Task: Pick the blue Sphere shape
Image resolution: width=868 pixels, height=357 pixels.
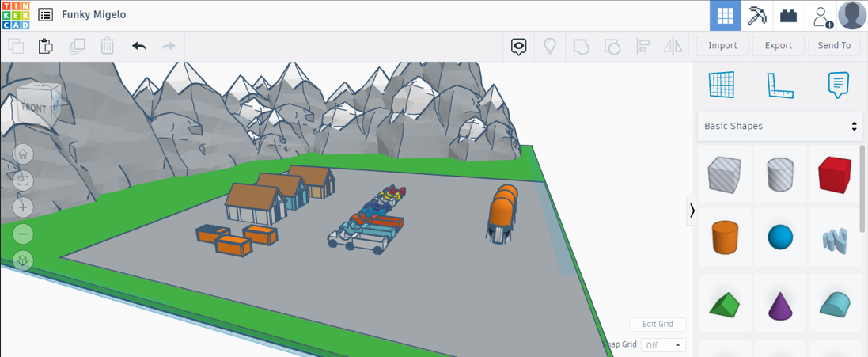Action: pos(780,237)
